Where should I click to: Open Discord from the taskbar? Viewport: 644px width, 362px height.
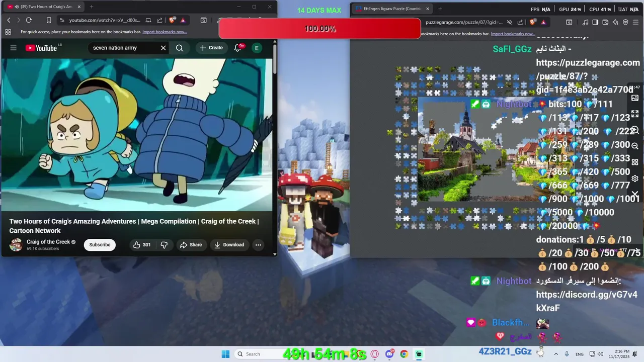point(389,354)
